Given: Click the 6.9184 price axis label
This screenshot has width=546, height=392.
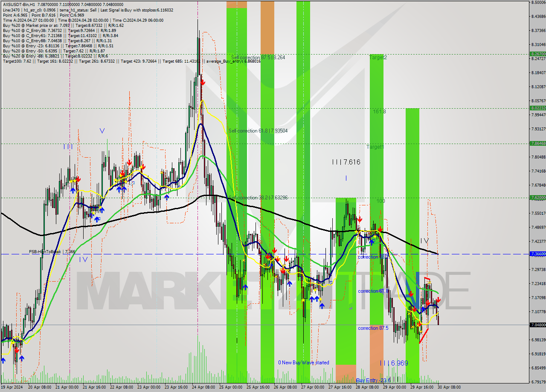Looking at the screenshot, I should (538, 354).
